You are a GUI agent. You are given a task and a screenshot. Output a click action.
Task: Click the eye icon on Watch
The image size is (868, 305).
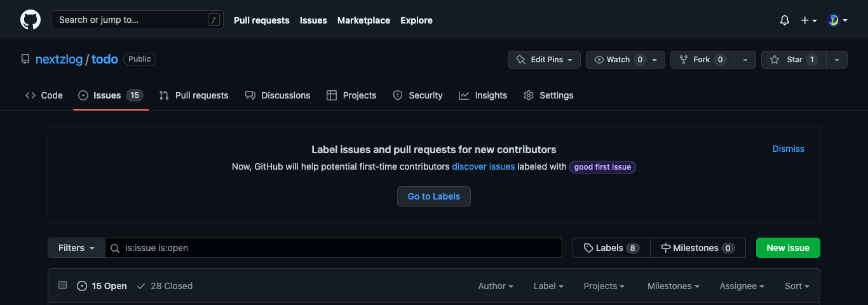pos(599,60)
